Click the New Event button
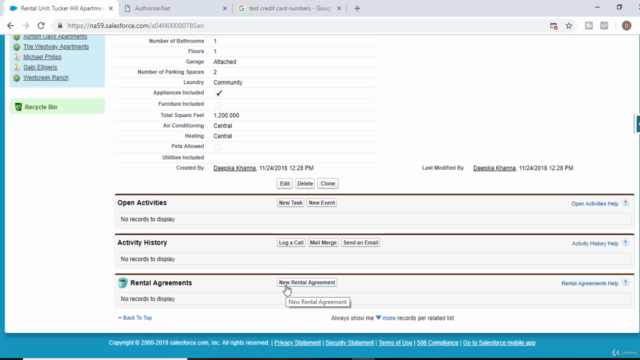640x360 pixels. pyautogui.click(x=322, y=202)
